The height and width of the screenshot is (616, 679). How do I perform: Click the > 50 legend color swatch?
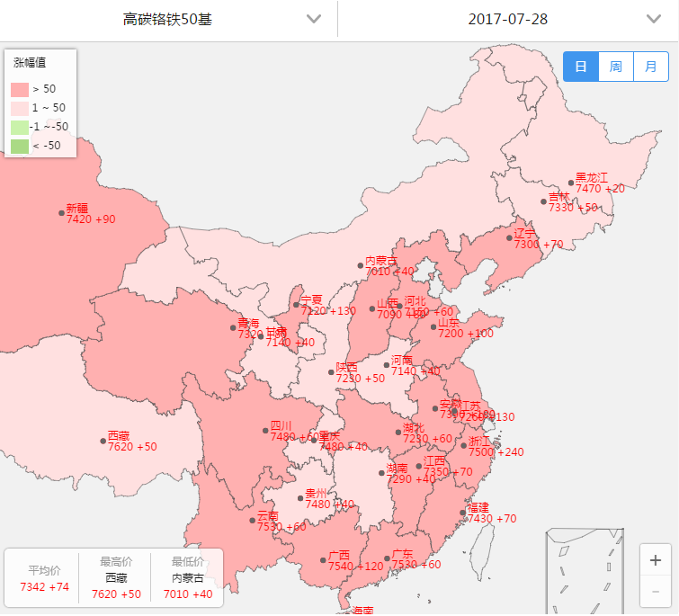click(20, 89)
